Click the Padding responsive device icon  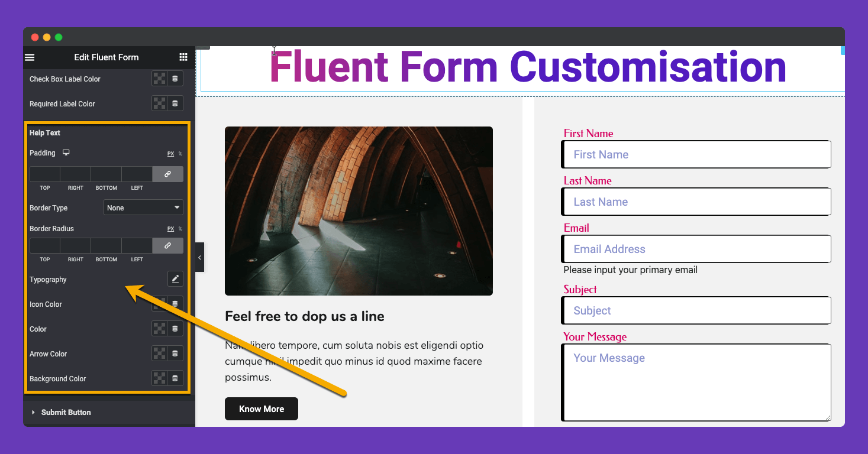click(66, 153)
